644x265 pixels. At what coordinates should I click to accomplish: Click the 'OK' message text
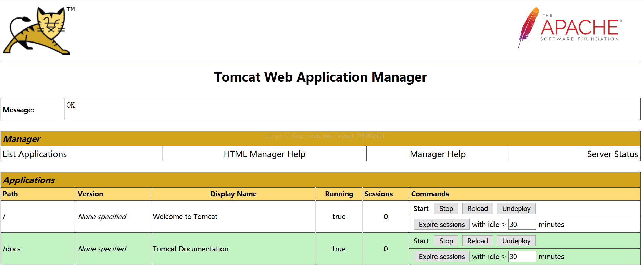tap(71, 105)
